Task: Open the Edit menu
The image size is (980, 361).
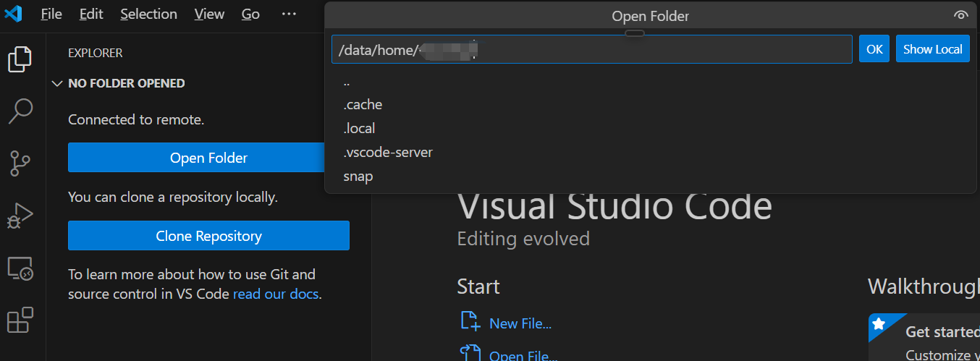Action: (x=91, y=14)
